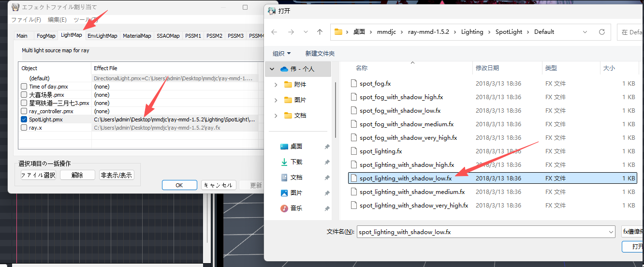Screen dimensions: 644x267
Task: Open the 组织 dropdown menu
Action: click(x=282, y=54)
